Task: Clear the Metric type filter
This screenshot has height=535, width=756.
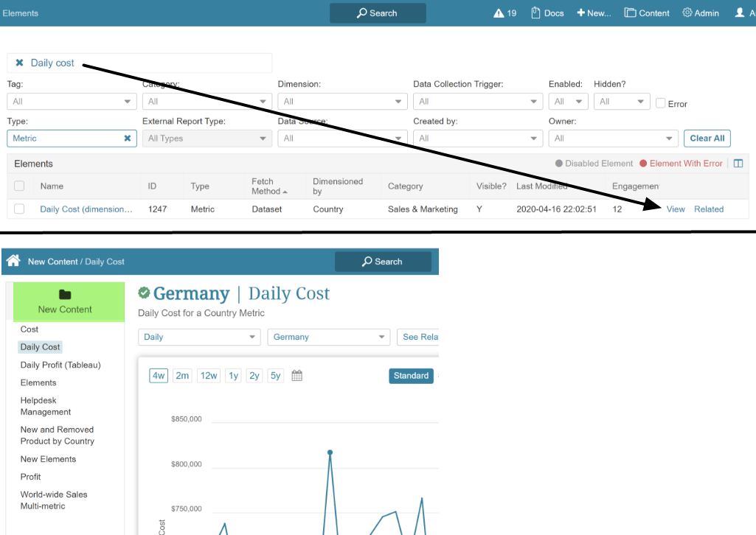Action: (128, 139)
